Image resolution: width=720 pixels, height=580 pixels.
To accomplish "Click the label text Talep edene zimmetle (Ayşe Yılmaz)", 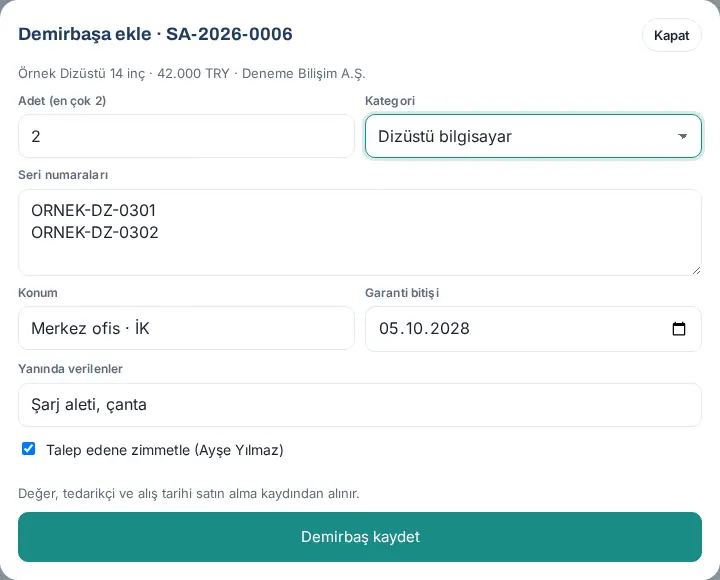I will pyautogui.click(x=164, y=450).
